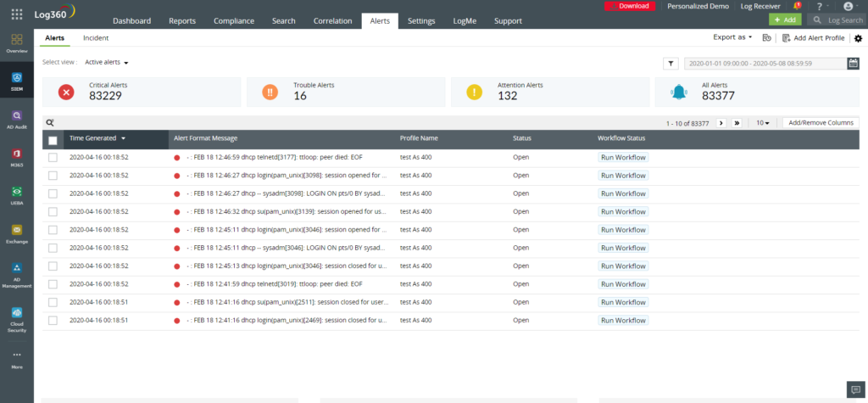Open the Exchange sidebar module

pyautogui.click(x=17, y=233)
